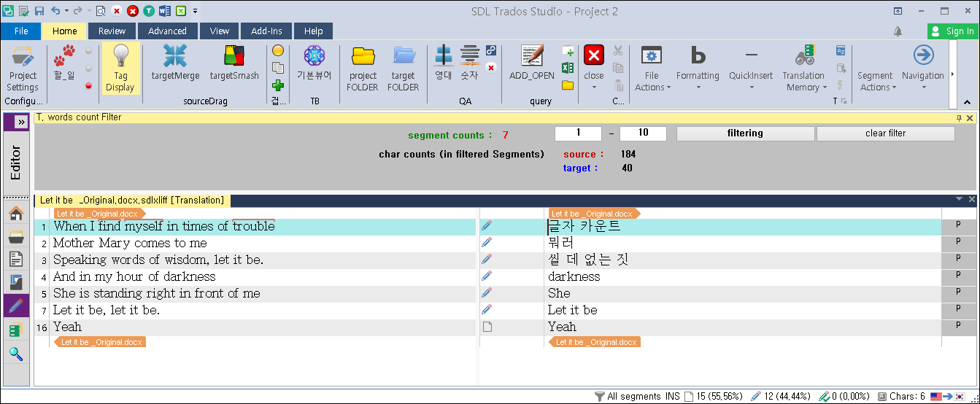
Task: Click the Excel icon in query group
Action: pyautogui.click(x=568, y=68)
